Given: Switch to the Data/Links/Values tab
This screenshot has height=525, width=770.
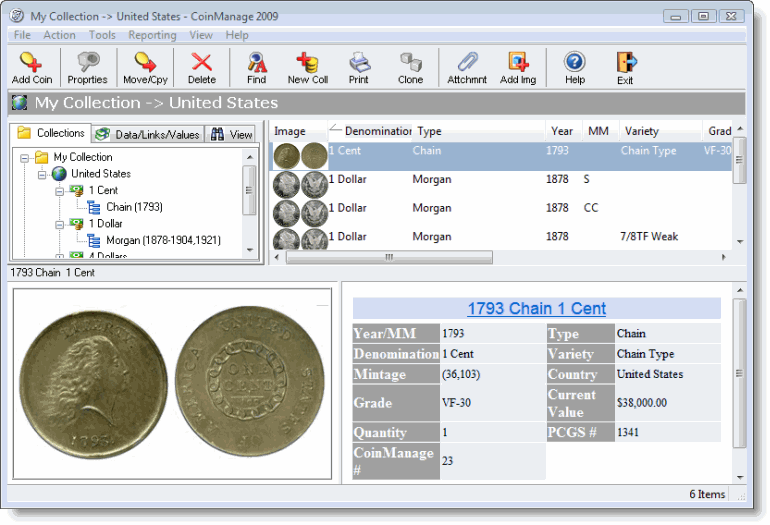Looking at the screenshot, I should pyautogui.click(x=148, y=134).
